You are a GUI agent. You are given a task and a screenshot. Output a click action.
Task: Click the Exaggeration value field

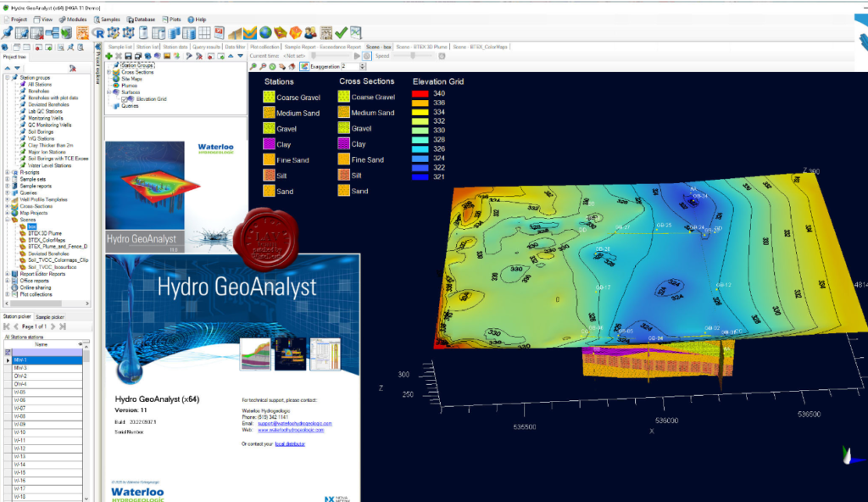pyautogui.click(x=350, y=66)
